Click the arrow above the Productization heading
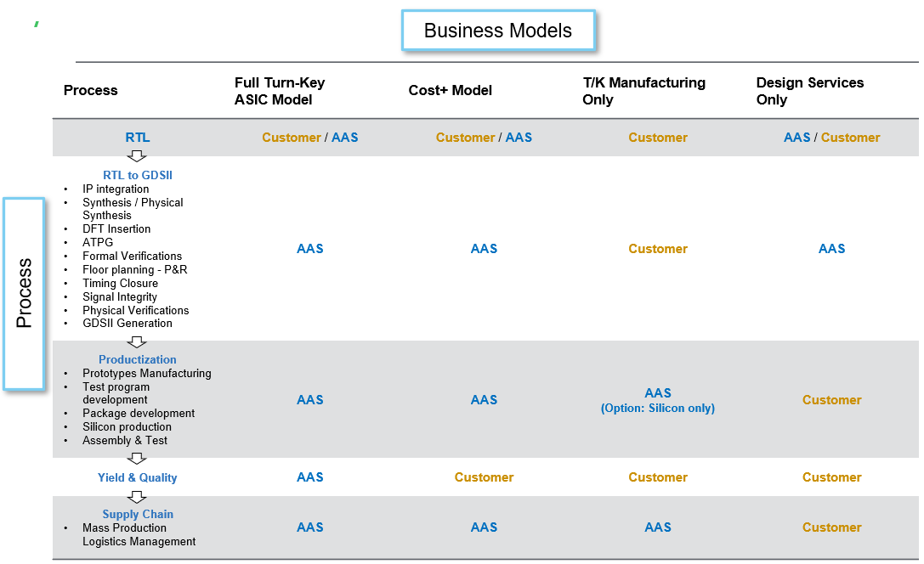 click(x=137, y=341)
